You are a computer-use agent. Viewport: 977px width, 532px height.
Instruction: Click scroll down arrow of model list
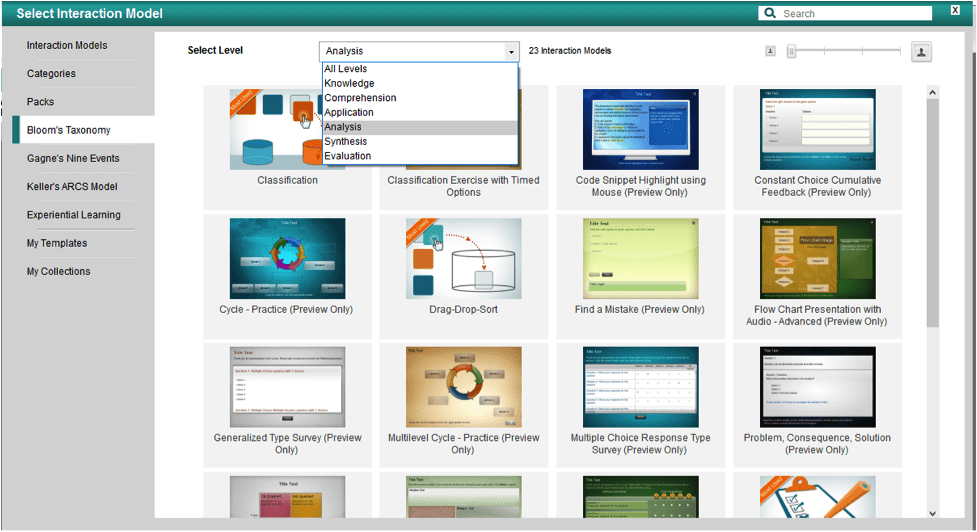(x=932, y=513)
